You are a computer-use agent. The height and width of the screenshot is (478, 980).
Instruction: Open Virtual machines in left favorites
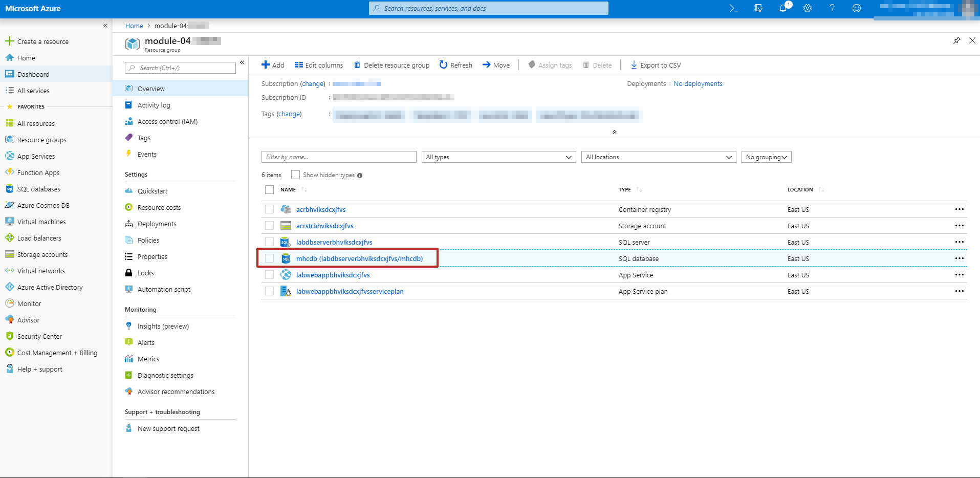pyautogui.click(x=41, y=222)
